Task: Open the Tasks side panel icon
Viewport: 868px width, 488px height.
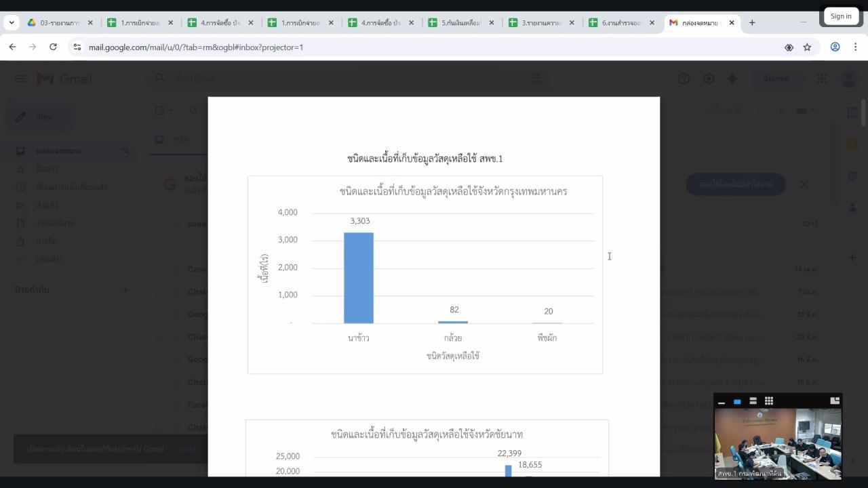Action: pyautogui.click(x=852, y=176)
